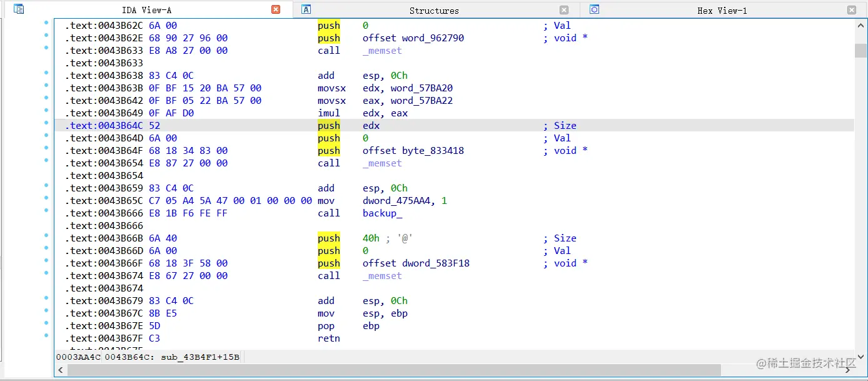Click the breakpoint dot at address 0043B666
Viewport: 868px width, 381px height.
click(x=46, y=210)
